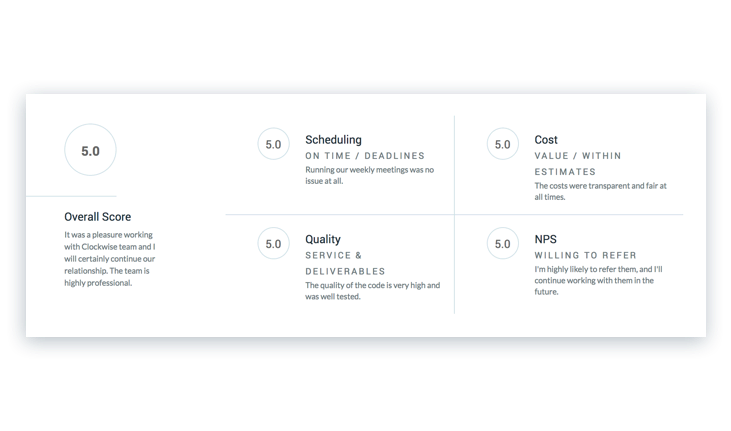Click the WILLING TO REFER subtitle
Screen dimensions: 731x431
click(x=585, y=256)
